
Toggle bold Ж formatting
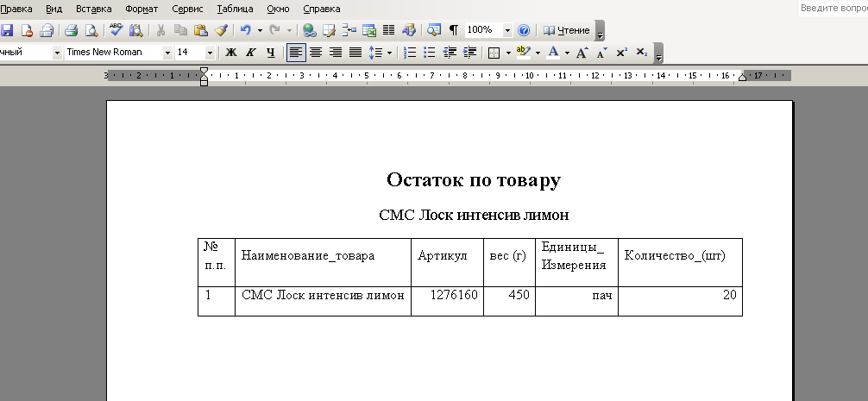231,53
